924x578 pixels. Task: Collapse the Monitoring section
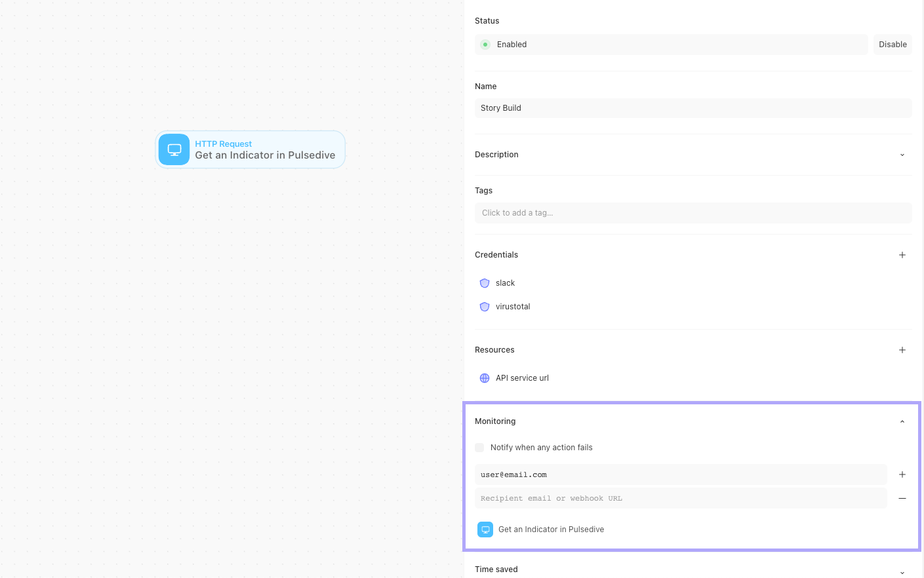point(902,421)
